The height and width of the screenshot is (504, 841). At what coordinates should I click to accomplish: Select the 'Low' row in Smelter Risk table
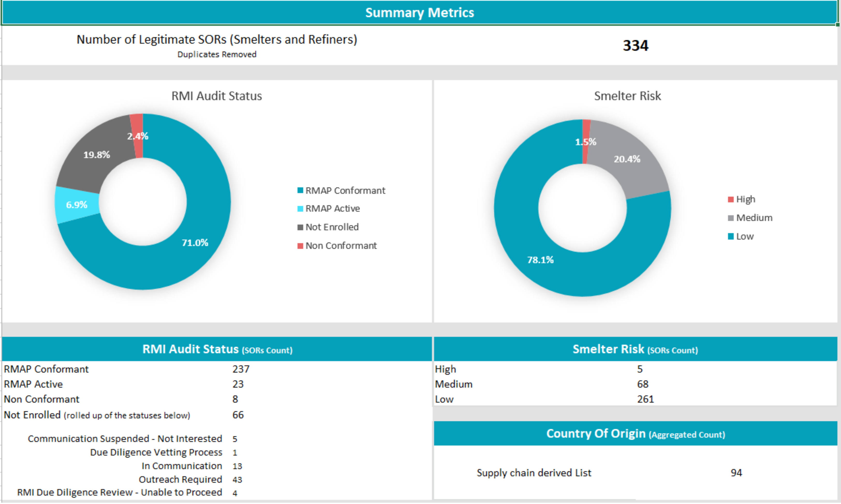444,399
